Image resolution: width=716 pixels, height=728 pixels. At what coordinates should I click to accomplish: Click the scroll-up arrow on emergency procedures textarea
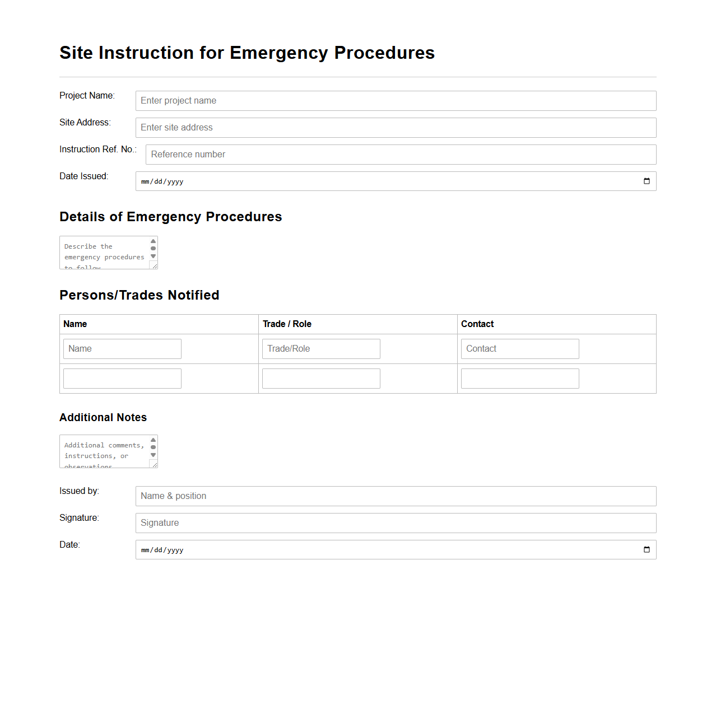point(153,241)
